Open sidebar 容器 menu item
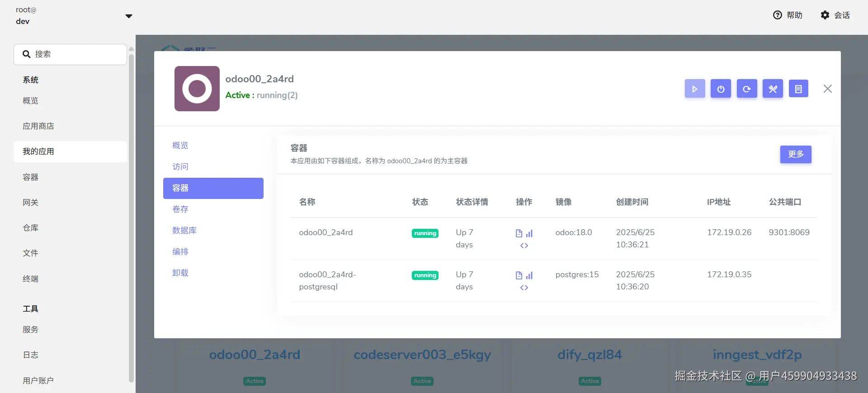 [70, 177]
